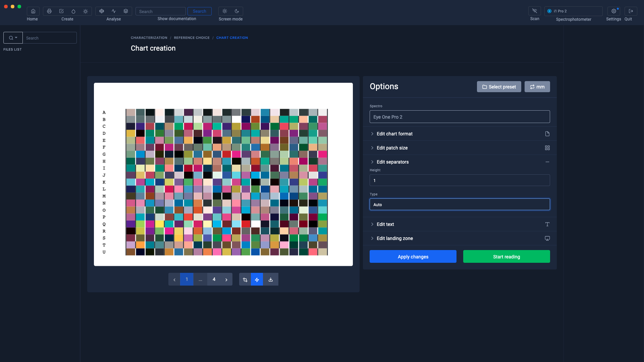This screenshot has width=644, height=362.
Task: Click the sun icon in Create group
Action: 86,11
